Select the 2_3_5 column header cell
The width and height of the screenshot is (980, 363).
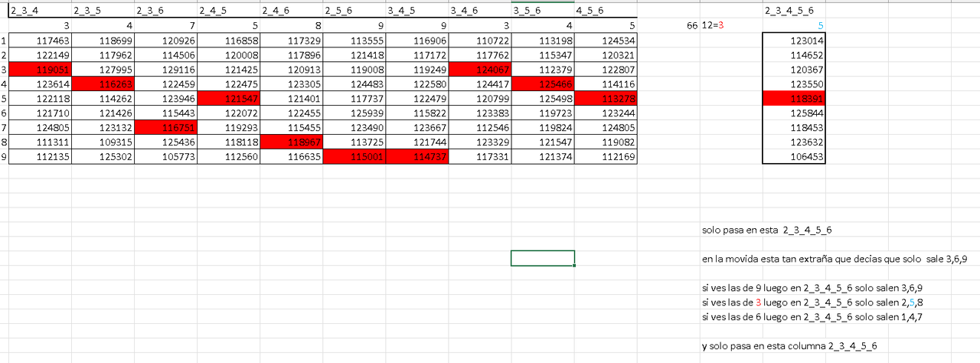(103, 11)
